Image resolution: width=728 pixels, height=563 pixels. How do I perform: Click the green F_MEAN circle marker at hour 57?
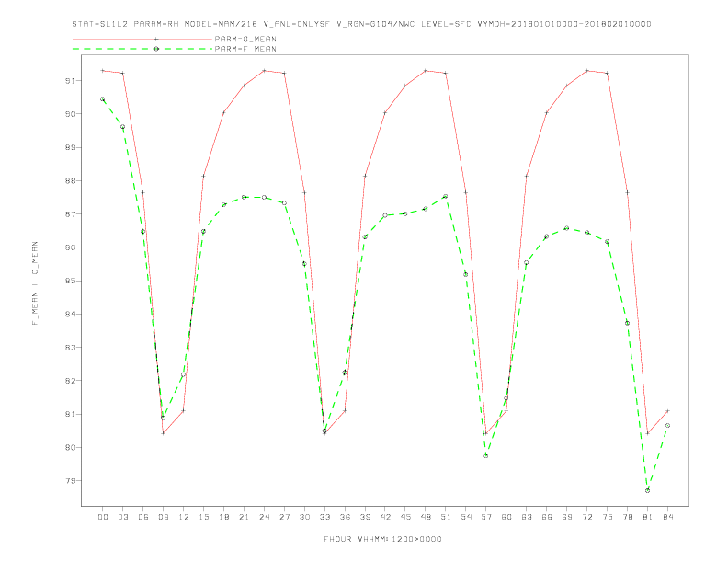486,455
